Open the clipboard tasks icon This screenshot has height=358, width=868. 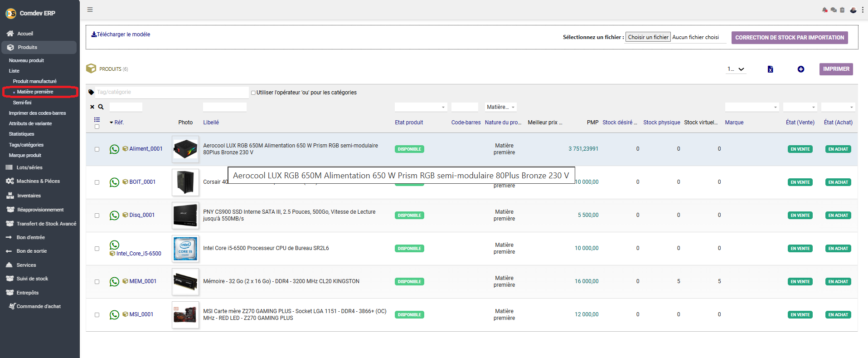(x=842, y=10)
